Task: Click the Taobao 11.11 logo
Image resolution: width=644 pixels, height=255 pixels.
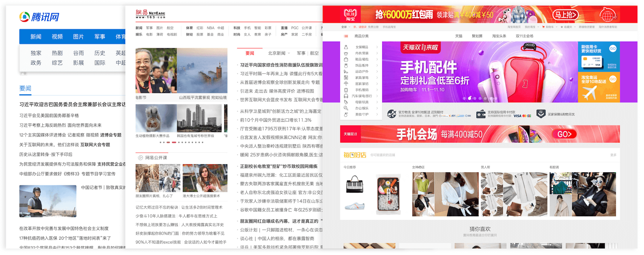Action: 350,15
